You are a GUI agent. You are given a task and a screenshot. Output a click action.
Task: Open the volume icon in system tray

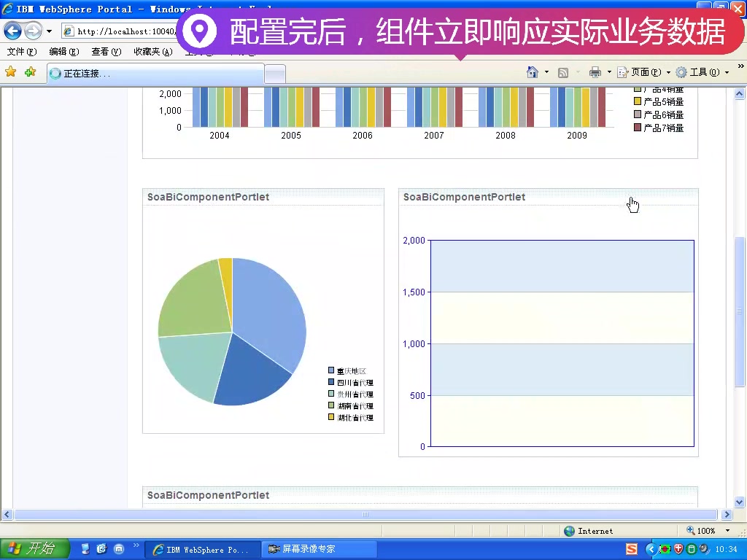703,548
